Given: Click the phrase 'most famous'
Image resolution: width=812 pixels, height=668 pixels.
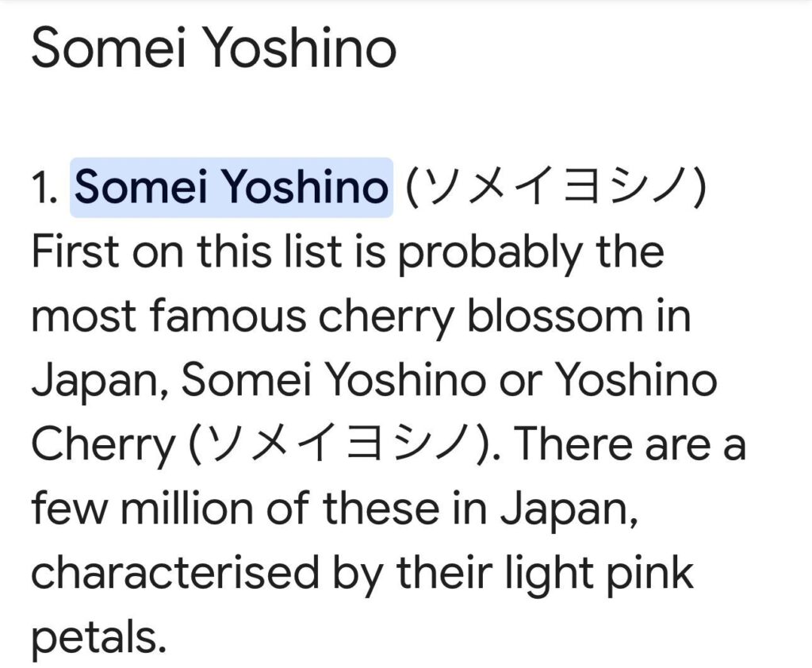Looking at the screenshot, I should 169,317.
